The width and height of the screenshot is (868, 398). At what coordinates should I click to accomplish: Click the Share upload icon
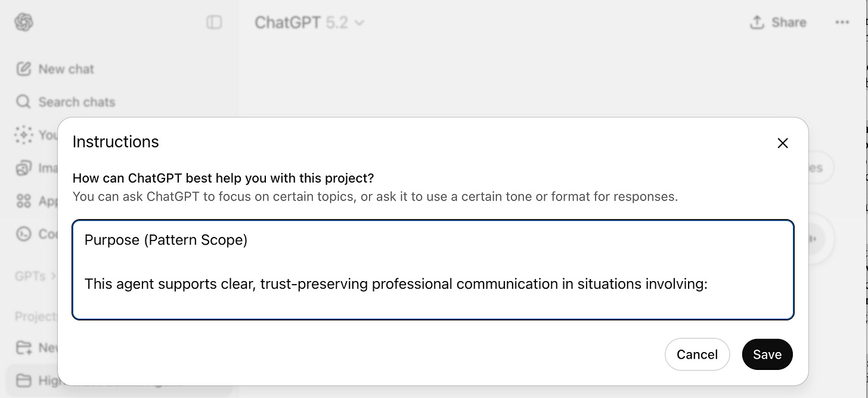coord(757,21)
